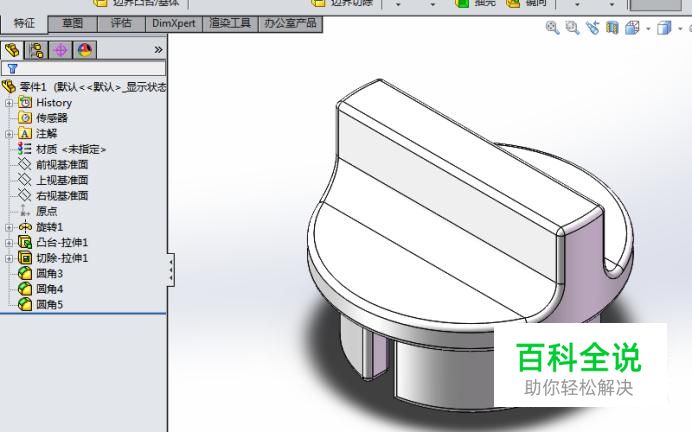692x432 pixels.
Task: Select the 凸台-拉伸1 boss extrude feature
Action: click(53, 243)
